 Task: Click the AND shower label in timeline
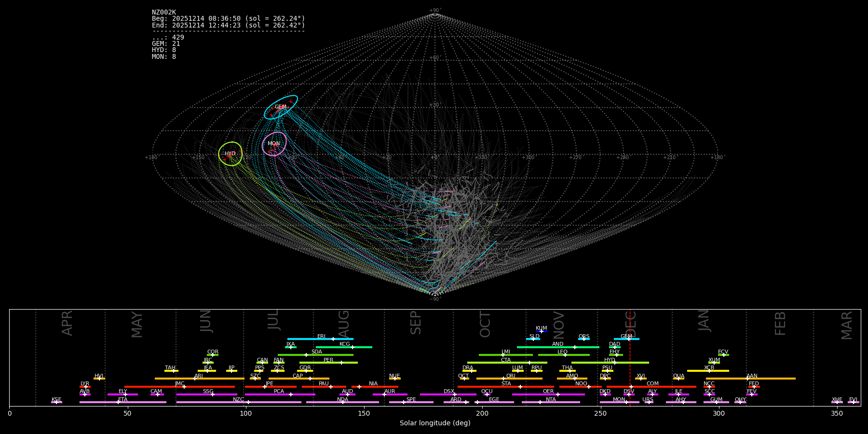(558, 344)
